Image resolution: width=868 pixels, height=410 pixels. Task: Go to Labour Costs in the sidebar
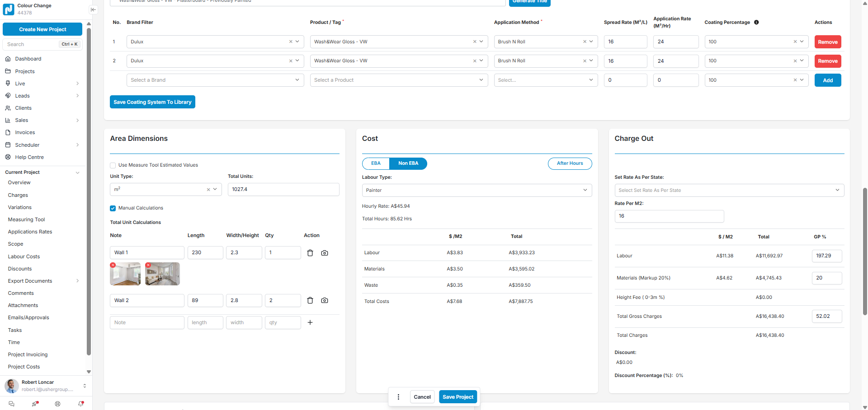tap(24, 256)
